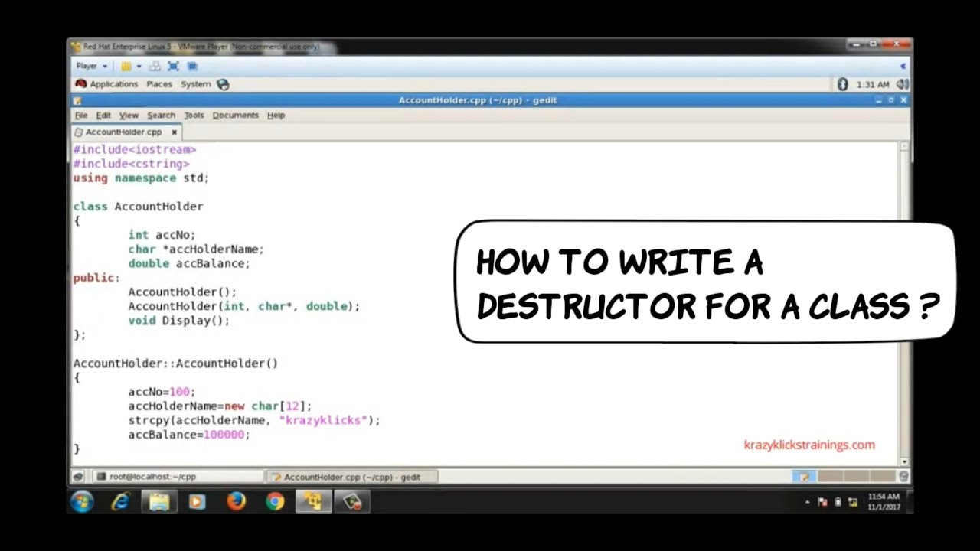Launch Google Chrome from taskbar

click(275, 502)
